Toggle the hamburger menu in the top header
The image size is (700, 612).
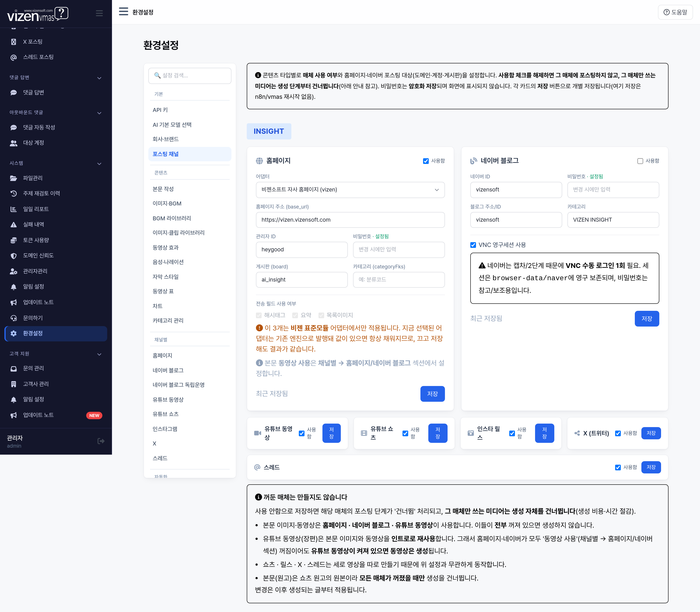pyautogui.click(x=123, y=12)
